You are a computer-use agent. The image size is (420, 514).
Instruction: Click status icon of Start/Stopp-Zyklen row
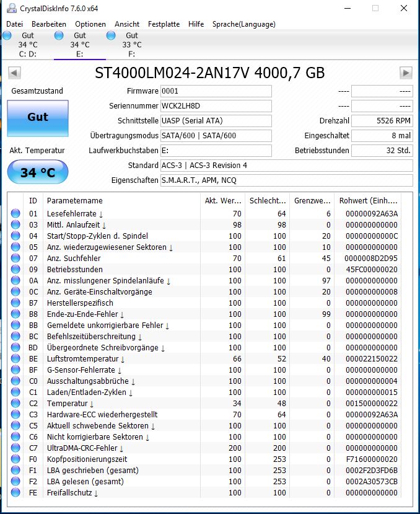point(15,236)
